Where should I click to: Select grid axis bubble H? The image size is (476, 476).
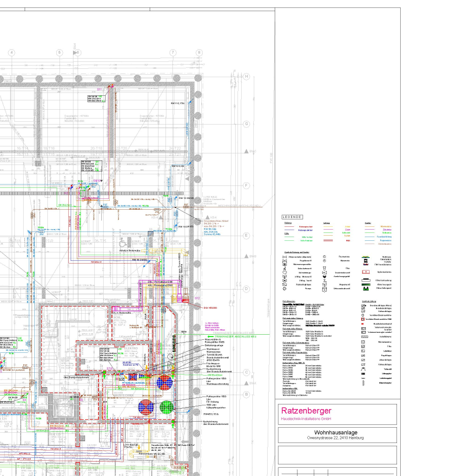pyautogui.click(x=247, y=76)
